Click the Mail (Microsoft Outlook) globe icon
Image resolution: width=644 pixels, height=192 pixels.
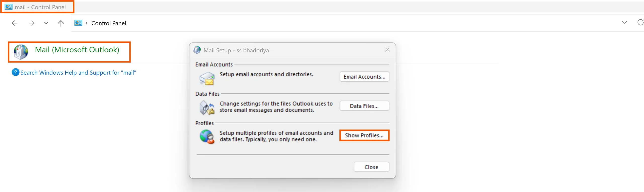tap(21, 52)
